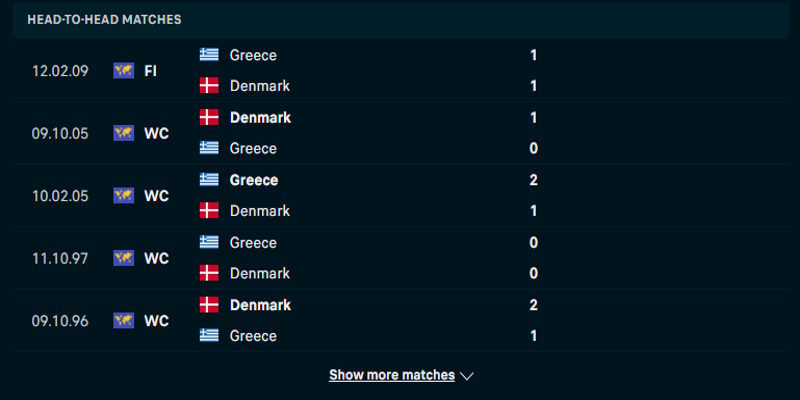
Task: Click the world map icon for the 09.10.05 match
Action: tap(124, 133)
